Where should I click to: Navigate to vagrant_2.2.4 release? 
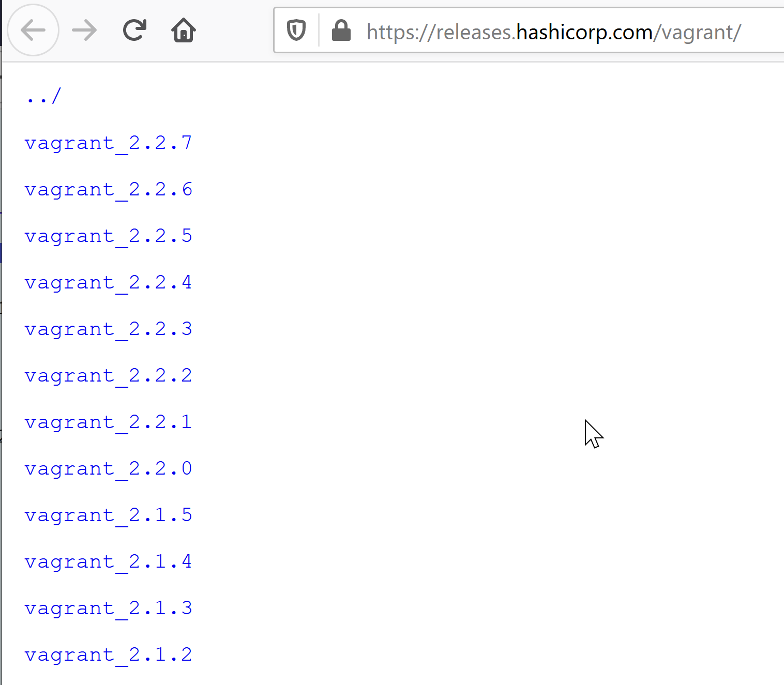tap(108, 282)
